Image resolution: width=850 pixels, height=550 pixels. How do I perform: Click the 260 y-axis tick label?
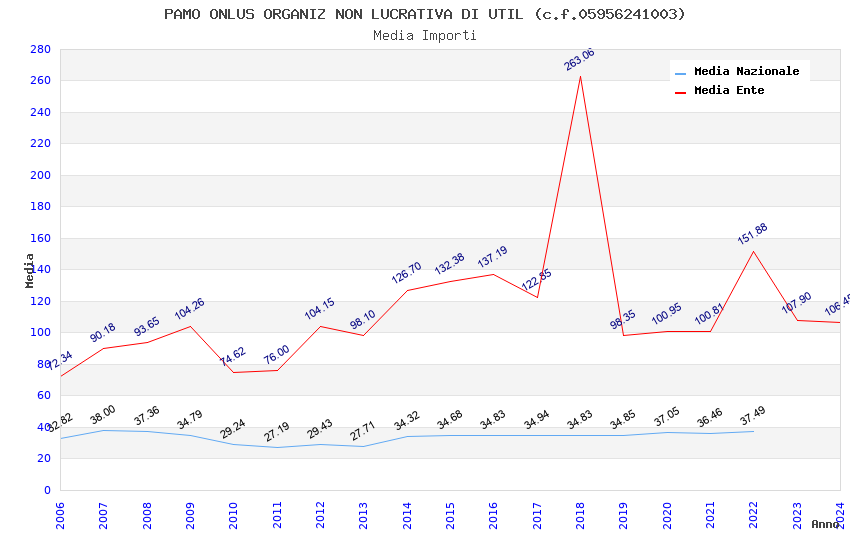[40, 80]
